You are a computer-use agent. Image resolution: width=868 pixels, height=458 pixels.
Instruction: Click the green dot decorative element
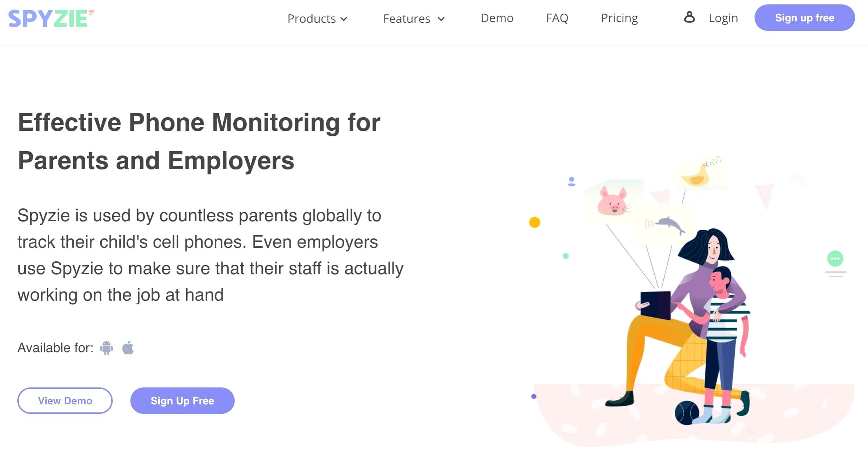566,256
